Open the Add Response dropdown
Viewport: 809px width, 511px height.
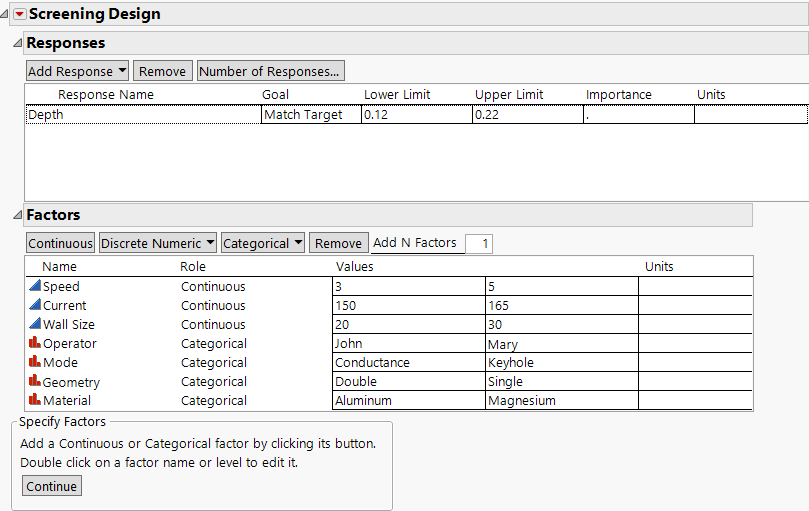77,71
